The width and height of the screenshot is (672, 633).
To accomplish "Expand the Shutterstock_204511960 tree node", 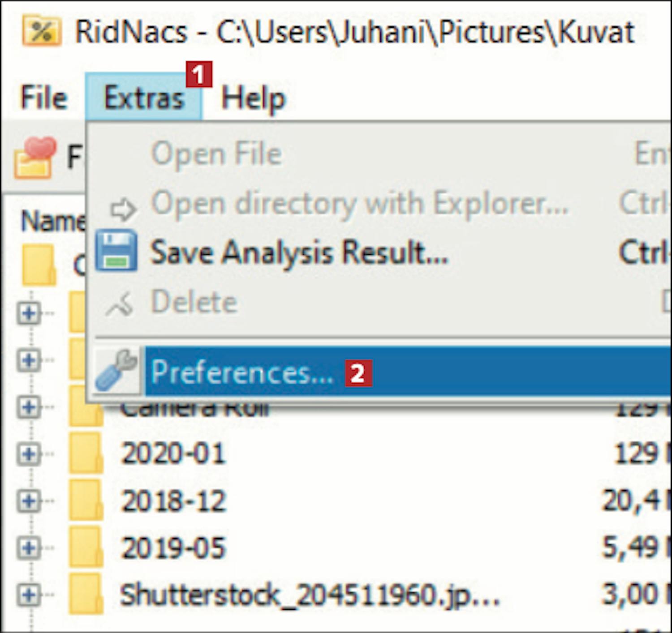I will pyautogui.click(x=29, y=595).
